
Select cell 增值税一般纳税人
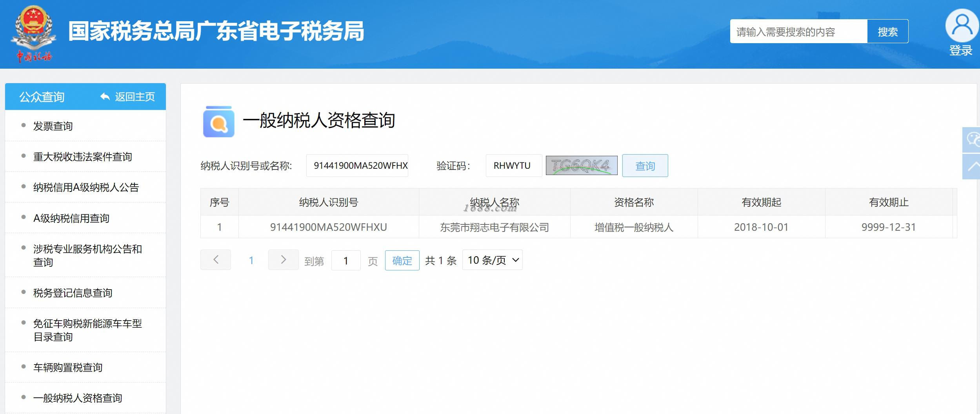tap(634, 227)
